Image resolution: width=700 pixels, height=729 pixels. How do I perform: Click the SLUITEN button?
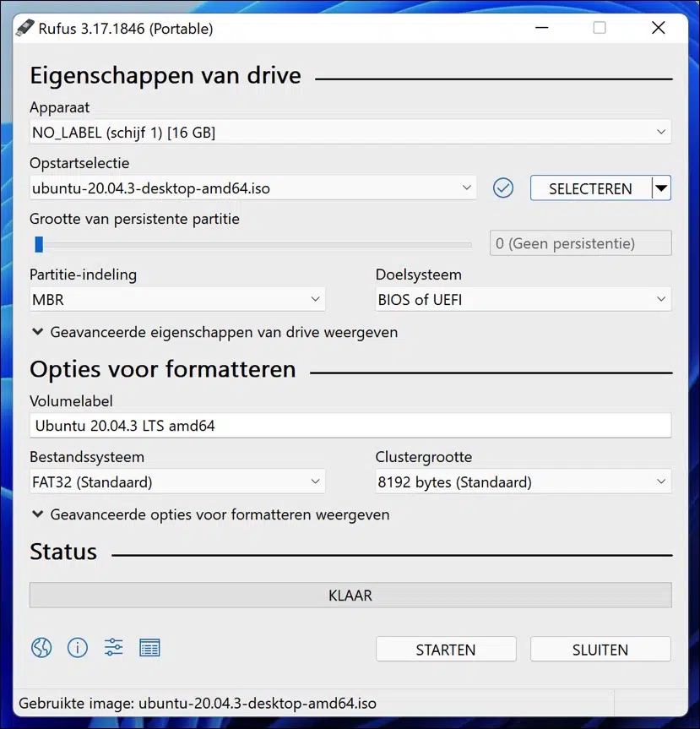[x=600, y=649]
